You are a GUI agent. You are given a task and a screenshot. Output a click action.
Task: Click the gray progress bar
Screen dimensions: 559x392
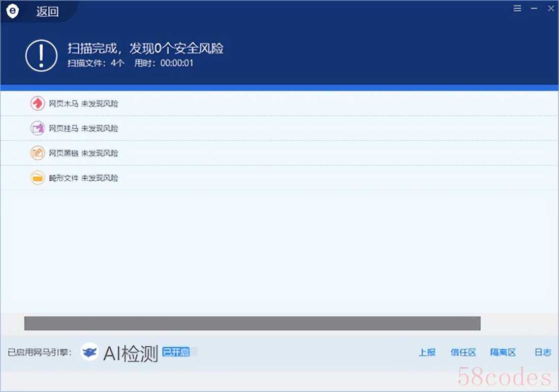tap(253, 323)
